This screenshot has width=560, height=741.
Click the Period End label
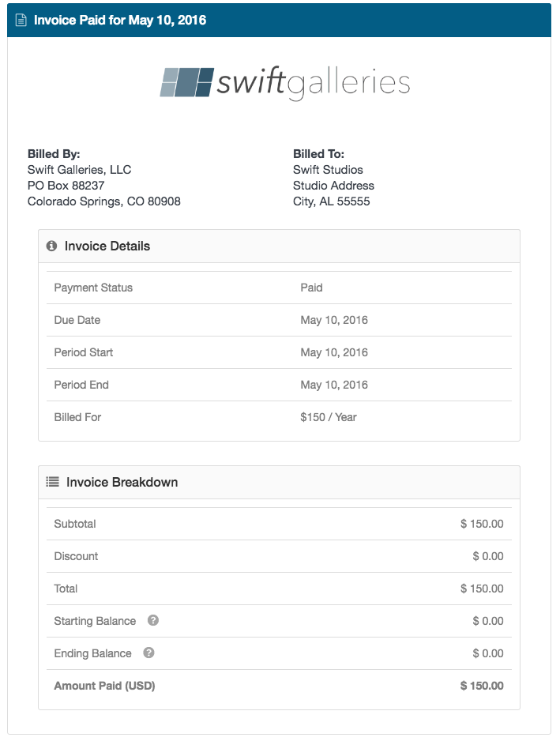point(81,385)
